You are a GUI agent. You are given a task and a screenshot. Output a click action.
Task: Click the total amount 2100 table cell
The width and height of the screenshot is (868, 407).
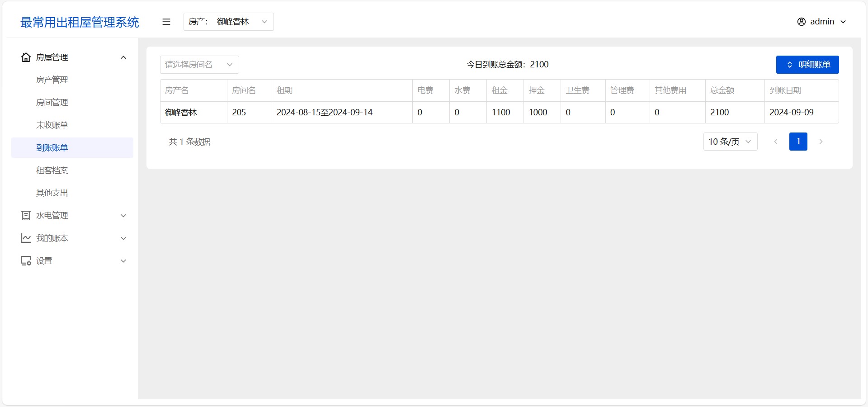[x=735, y=112]
